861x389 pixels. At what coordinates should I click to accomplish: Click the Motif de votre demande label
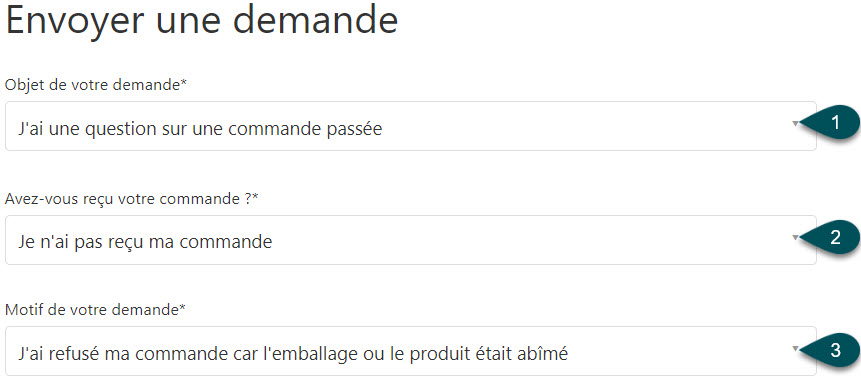(95, 310)
